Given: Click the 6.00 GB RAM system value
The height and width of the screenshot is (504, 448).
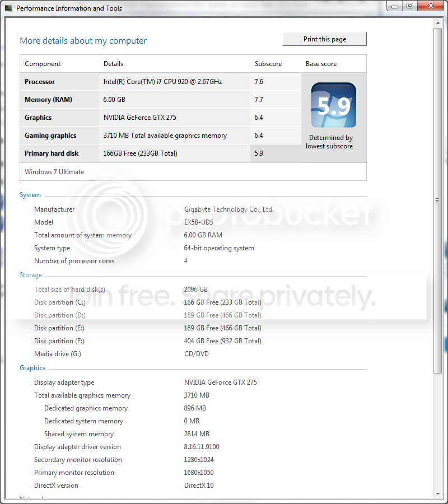Looking at the screenshot, I should click(x=203, y=235).
